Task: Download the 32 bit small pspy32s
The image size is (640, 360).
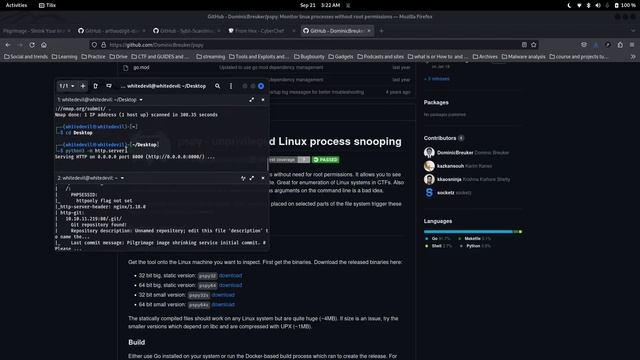Action: (223, 295)
